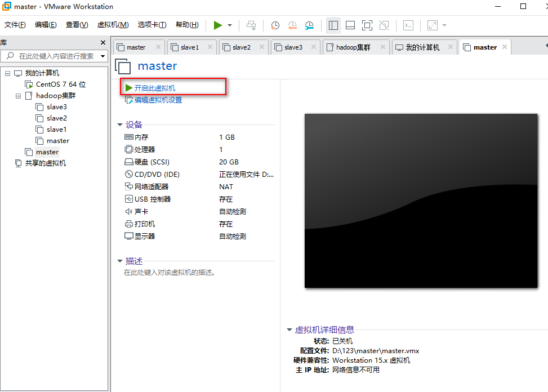
Task: Select slave1 in the library tree
Action: click(x=51, y=130)
